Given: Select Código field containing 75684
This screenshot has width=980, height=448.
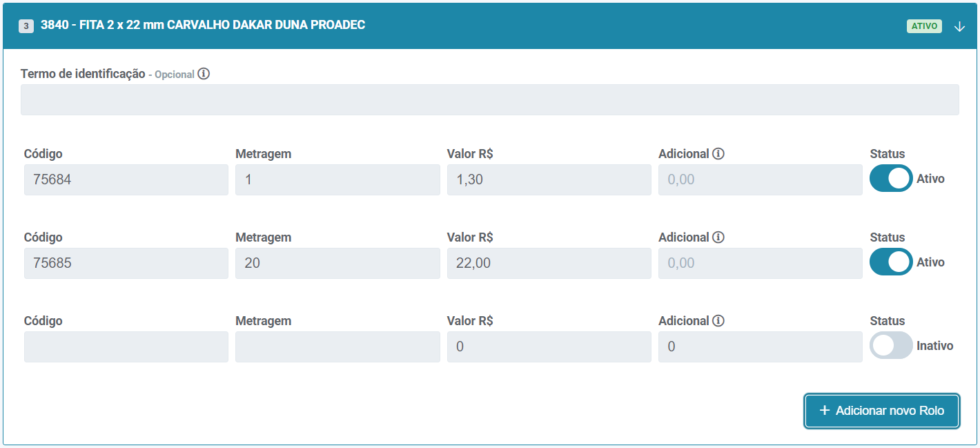Looking at the screenshot, I should click(x=126, y=179).
